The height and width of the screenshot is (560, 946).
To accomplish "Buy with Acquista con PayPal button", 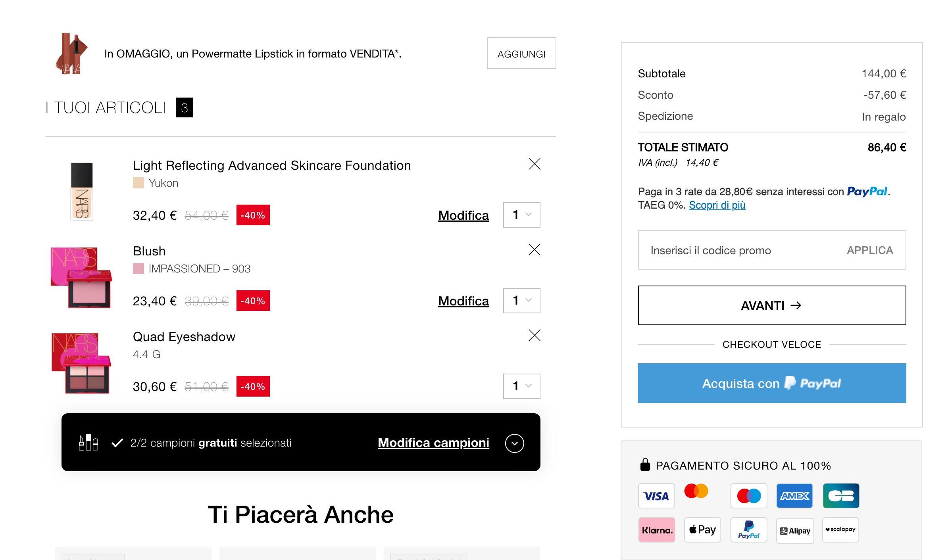I will click(x=772, y=383).
